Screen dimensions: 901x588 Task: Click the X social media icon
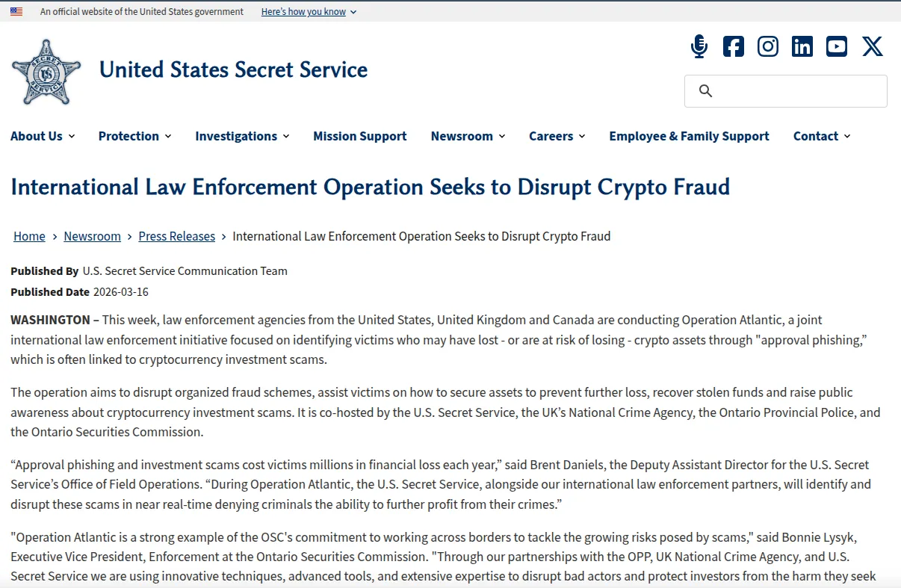[873, 46]
